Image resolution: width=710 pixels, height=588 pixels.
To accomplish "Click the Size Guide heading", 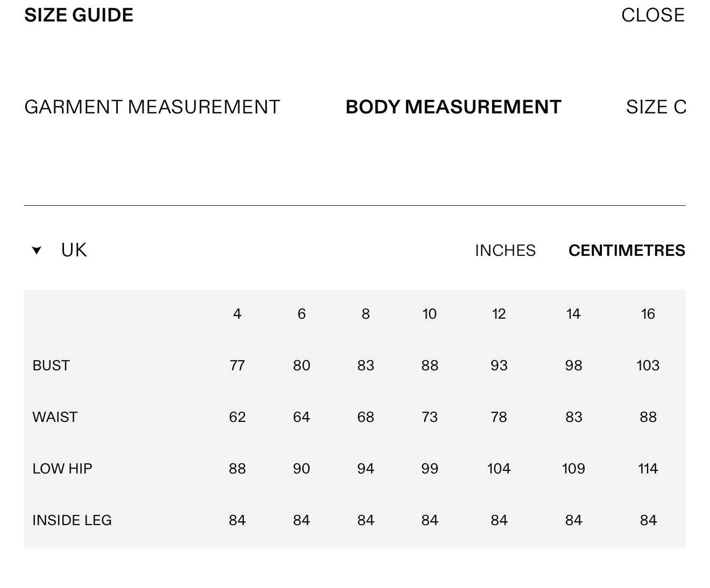I will point(79,15).
